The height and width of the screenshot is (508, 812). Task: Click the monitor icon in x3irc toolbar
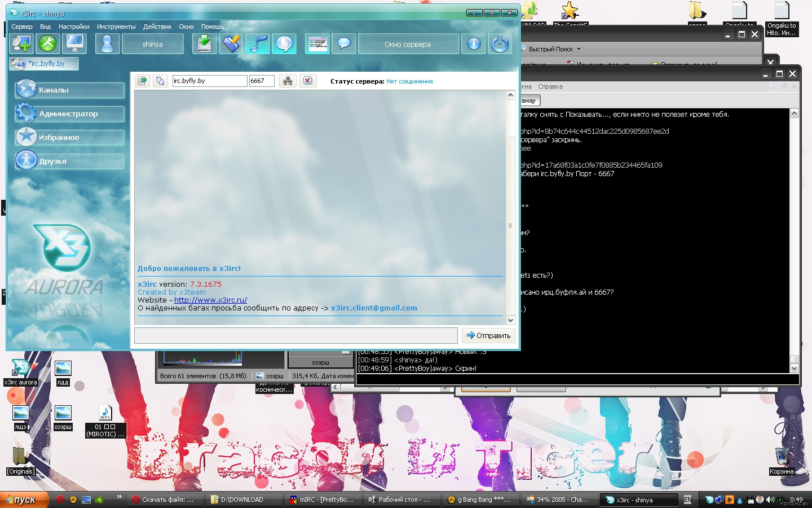74,43
